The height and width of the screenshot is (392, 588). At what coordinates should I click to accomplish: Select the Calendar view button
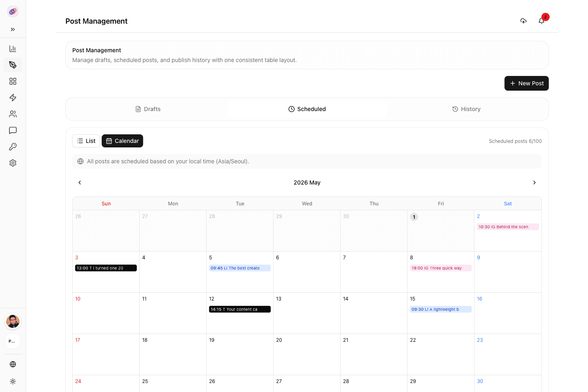click(122, 141)
